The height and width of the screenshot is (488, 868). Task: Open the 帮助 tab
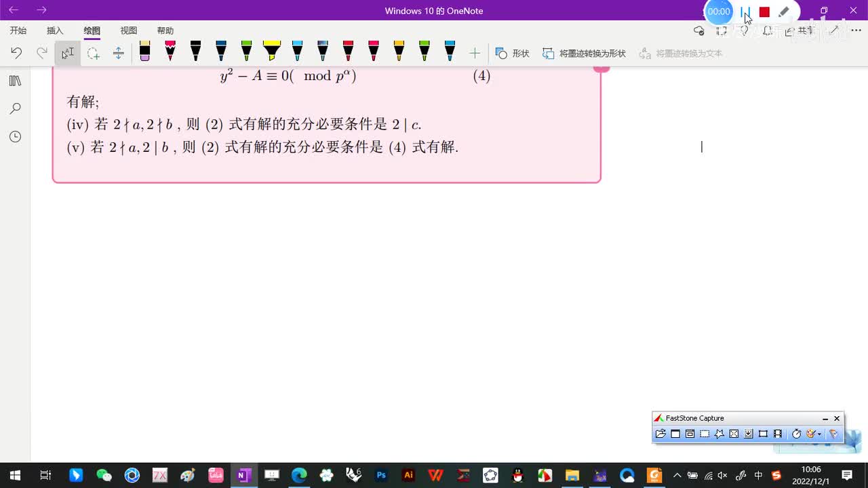click(x=165, y=30)
